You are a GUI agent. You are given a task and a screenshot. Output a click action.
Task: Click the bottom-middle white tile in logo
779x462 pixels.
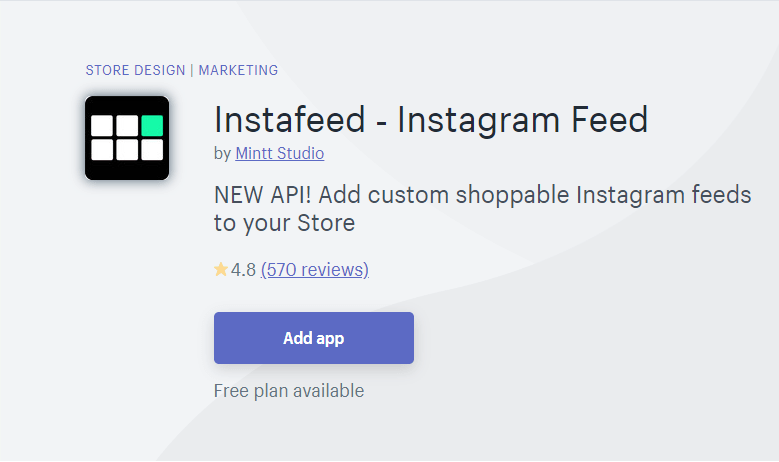point(127,150)
